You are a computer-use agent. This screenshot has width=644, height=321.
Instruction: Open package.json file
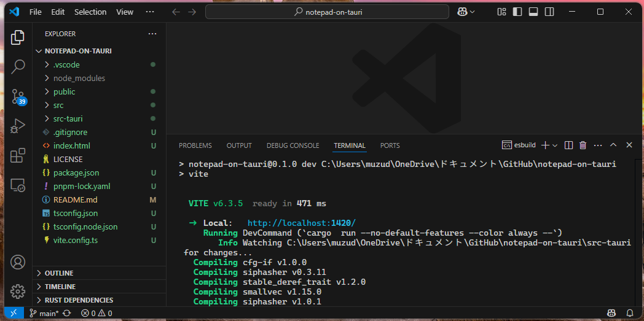click(100, 172)
